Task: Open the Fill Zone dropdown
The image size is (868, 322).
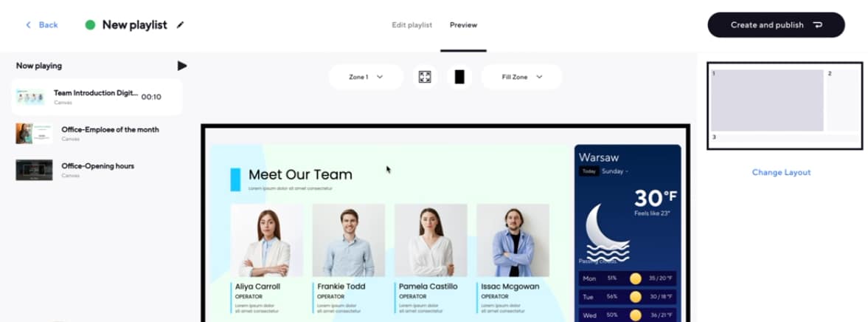Action: 522,77
